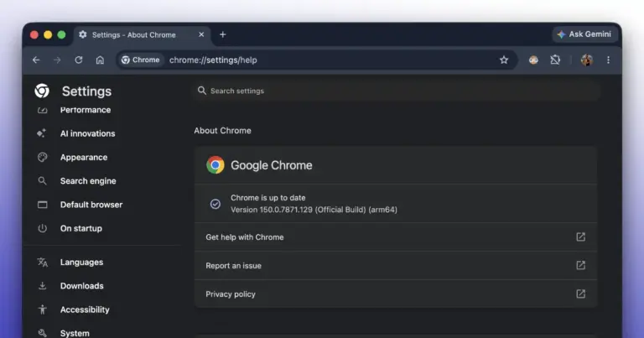The image size is (644, 338).
Task: Open a new tab with the plus button
Action: coord(222,35)
